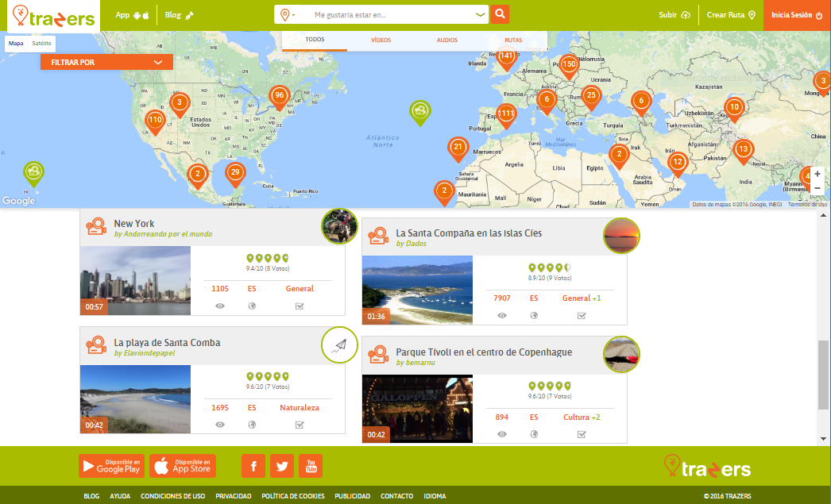Screen dimensions: 831x504
Task: Open La playa de Santa Comba thumbnail
Action: (x=135, y=399)
